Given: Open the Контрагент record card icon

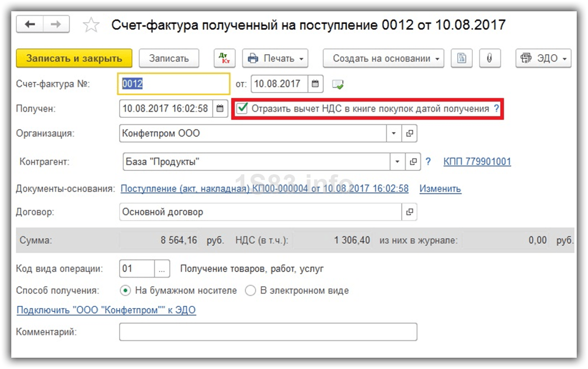Looking at the screenshot, I should [414, 162].
